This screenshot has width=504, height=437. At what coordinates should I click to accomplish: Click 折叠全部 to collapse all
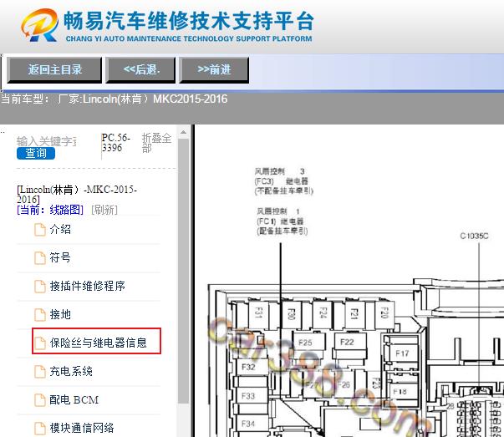point(156,143)
